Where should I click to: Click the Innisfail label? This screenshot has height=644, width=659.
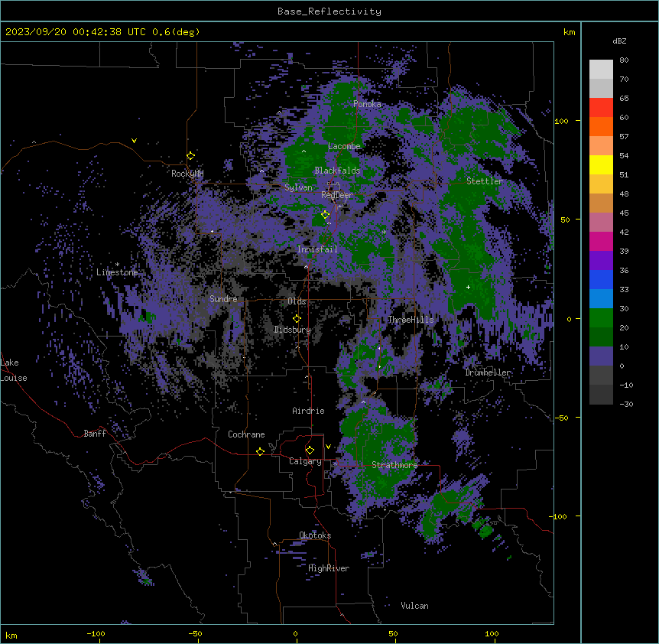click(x=317, y=249)
